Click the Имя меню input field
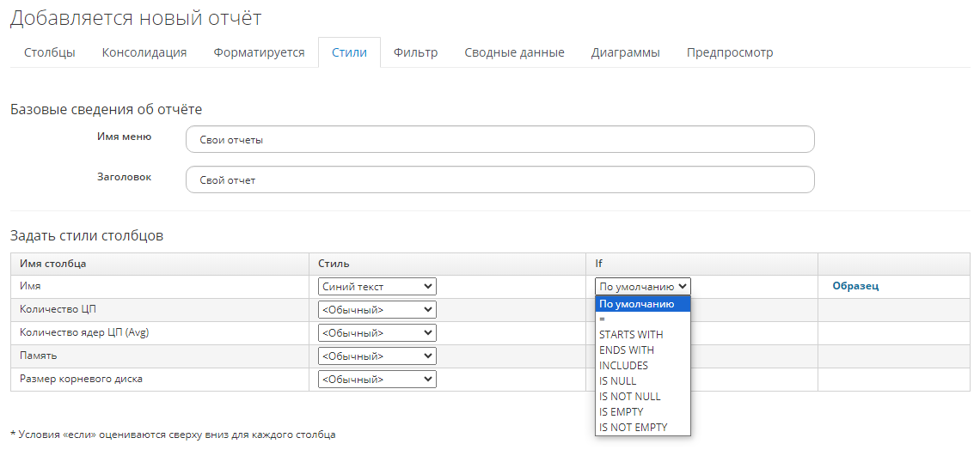The image size is (980, 456). 499,140
